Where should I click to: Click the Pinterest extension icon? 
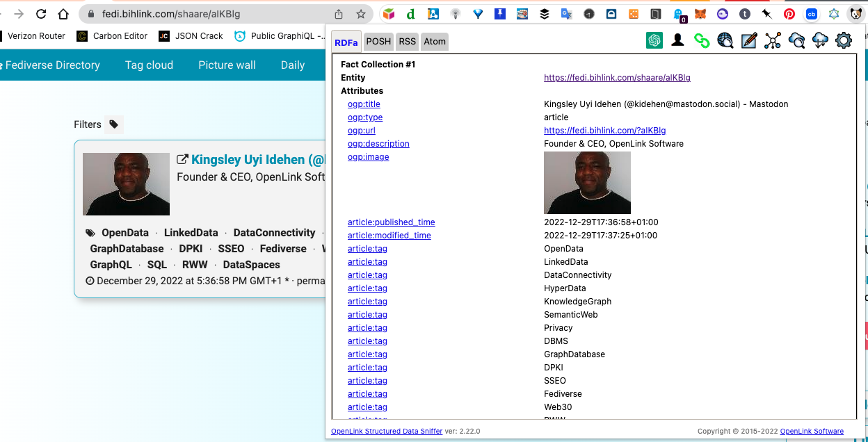(789, 14)
